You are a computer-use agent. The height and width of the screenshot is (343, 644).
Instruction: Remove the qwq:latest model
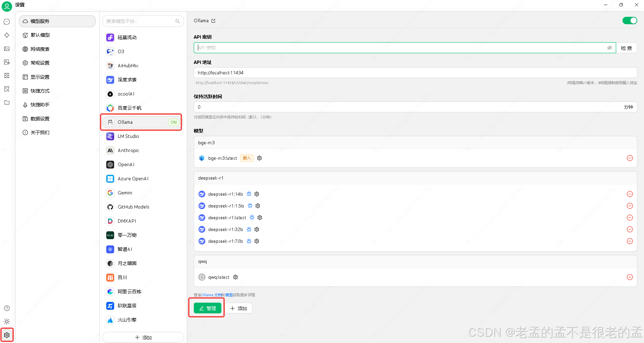pyautogui.click(x=630, y=277)
